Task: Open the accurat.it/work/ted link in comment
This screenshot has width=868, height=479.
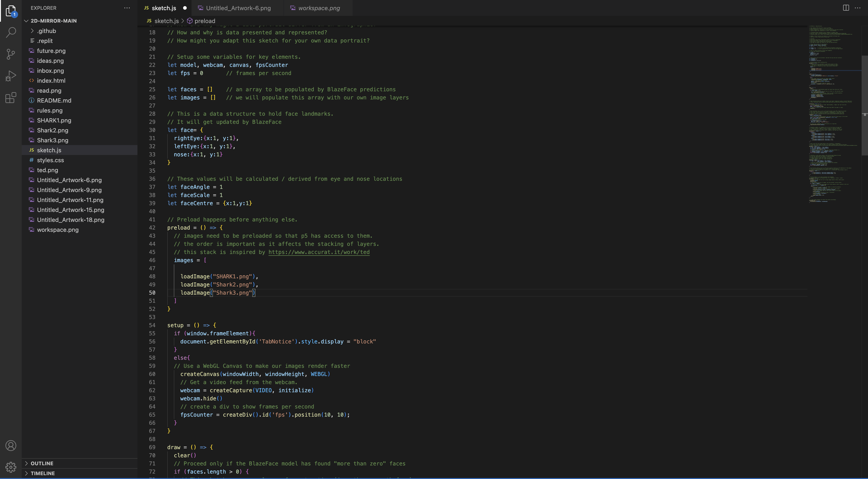Action: 319,252
